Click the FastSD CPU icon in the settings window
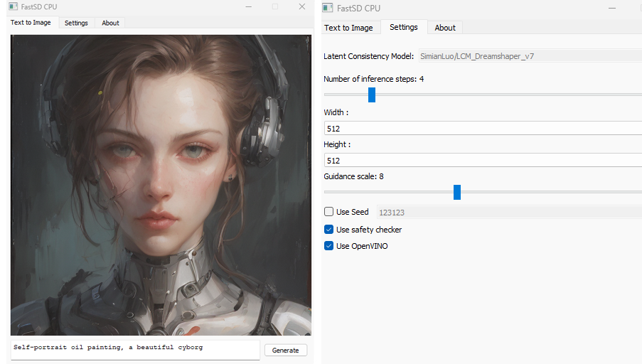 [327, 8]
